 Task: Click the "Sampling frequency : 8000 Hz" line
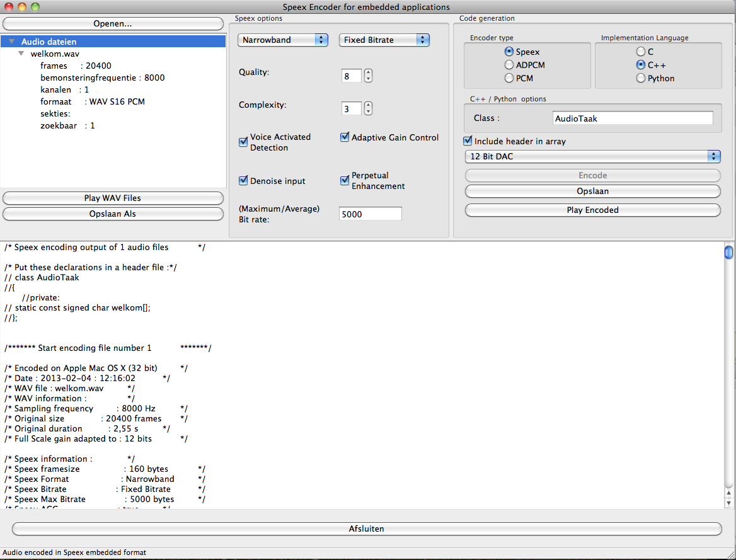tap(96, 408)
